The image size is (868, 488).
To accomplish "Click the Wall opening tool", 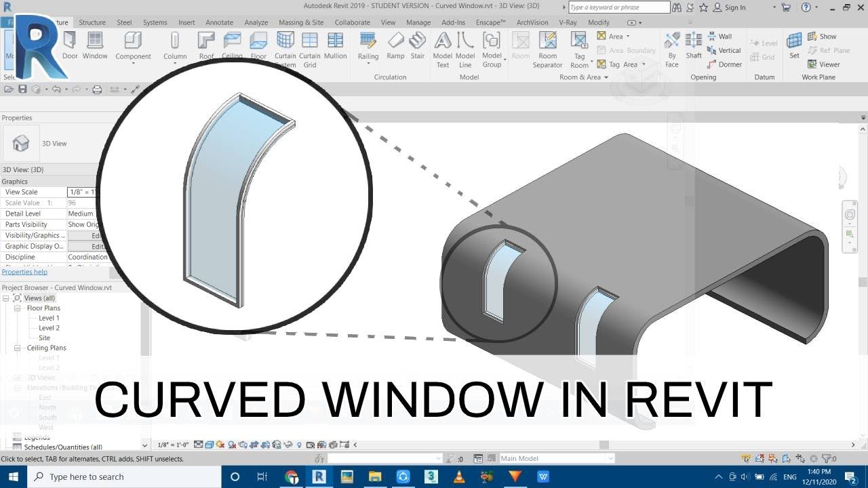I will [719, 37].
